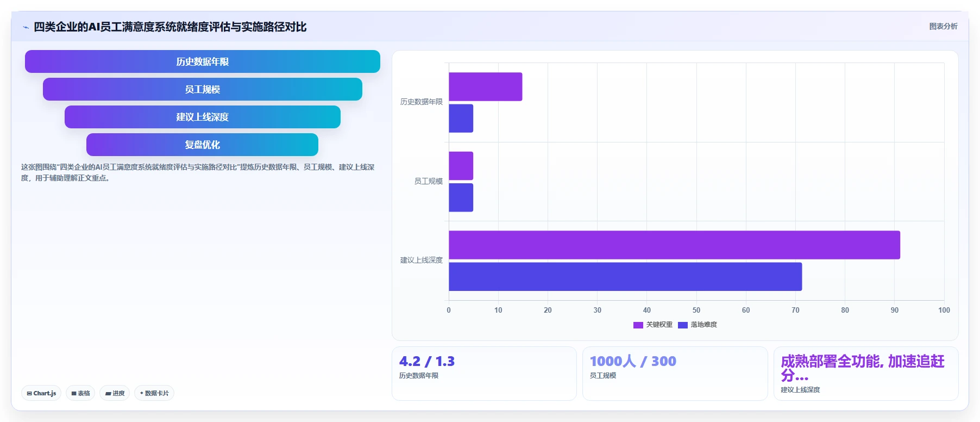
Task: Toggle the 落地难度 legend series
Action: 698,325
